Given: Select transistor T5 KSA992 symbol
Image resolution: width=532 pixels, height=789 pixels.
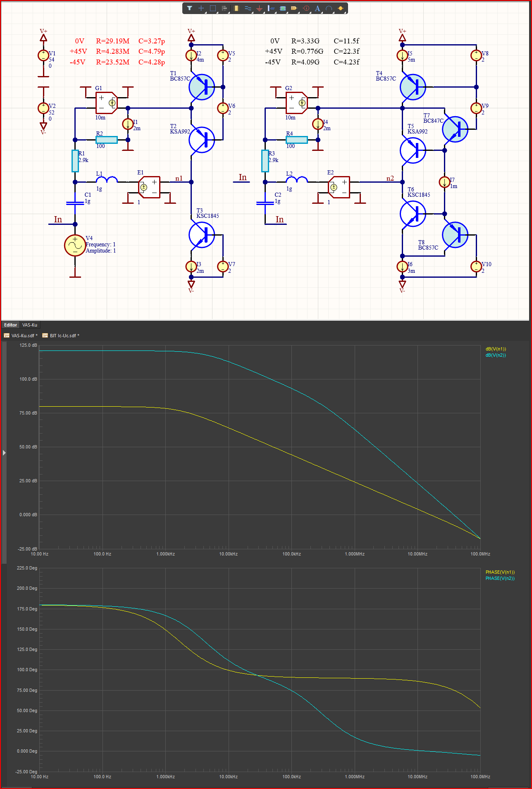Looking at the screenshot, I should click(x=413, y=150).
